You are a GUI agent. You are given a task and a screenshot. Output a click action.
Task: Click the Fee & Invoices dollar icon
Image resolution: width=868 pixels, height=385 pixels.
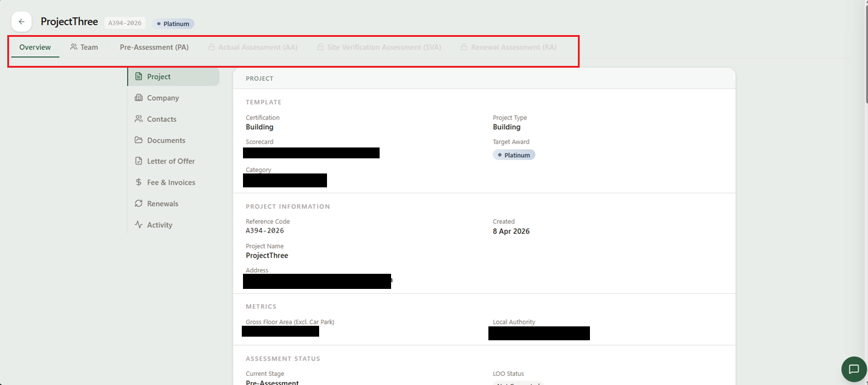138,183
